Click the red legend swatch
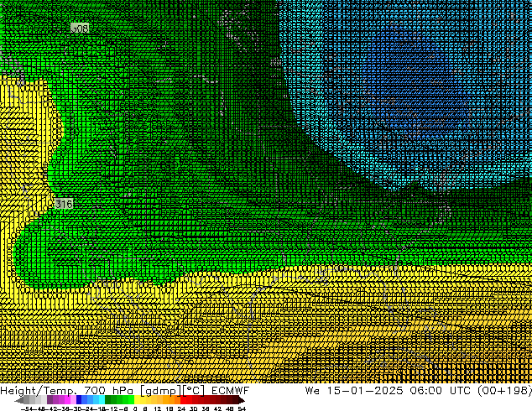 183,400
